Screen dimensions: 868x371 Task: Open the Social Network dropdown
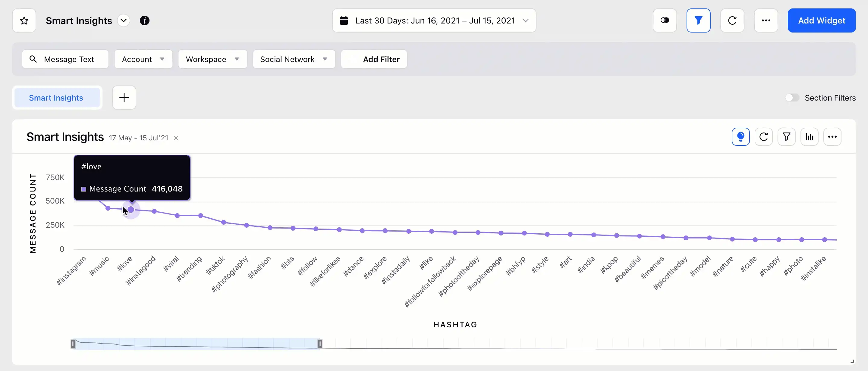coord(294,59)
